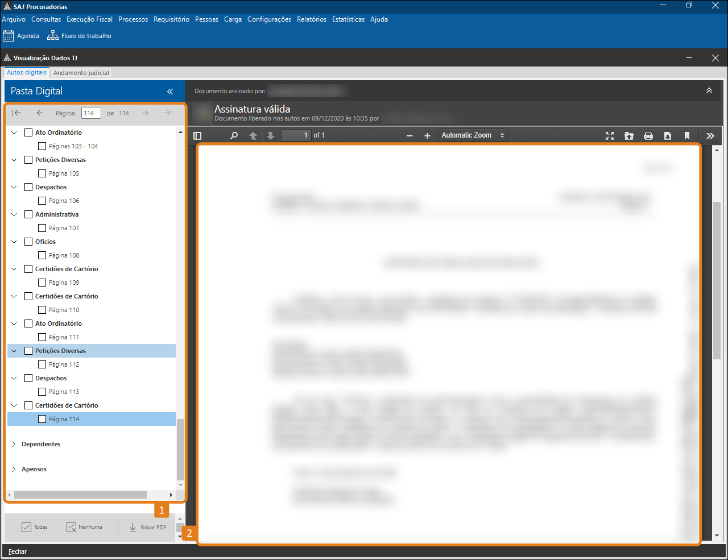Click Fechar at the bottom

18,551
